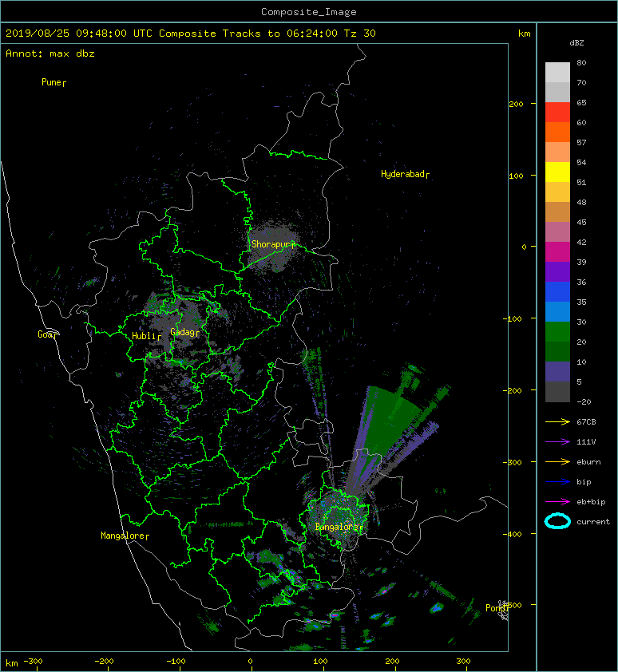
Task: Select the mauve 42-45 dBZ swatch
Action: pyautogui.click(x=557, y=232)
